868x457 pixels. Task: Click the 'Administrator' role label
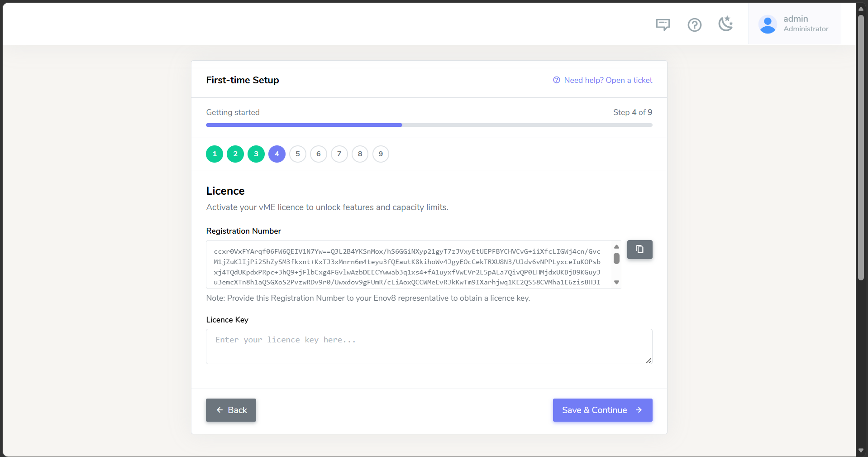pos(806,29)
